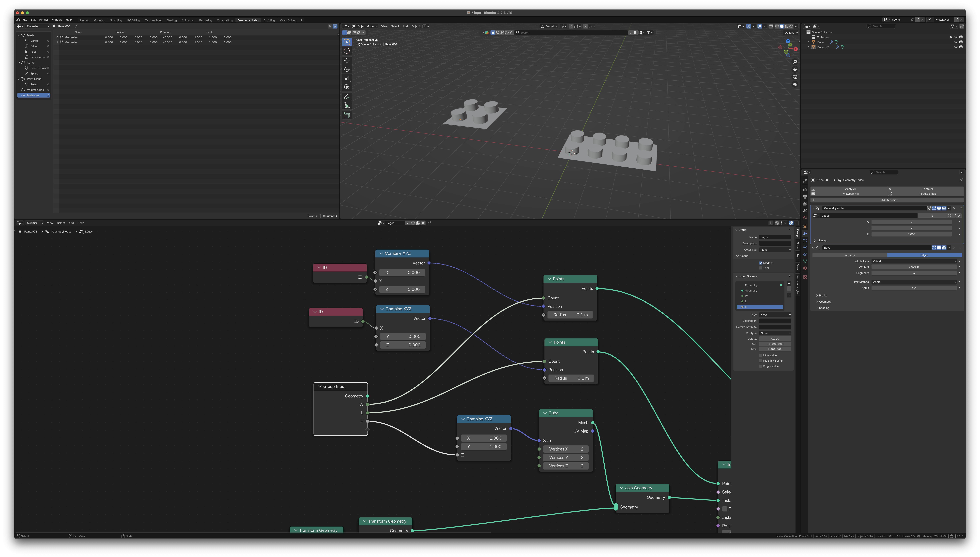This screenshot has height=557, width=980.
Task: Select the Cursor tool in viewport toolbar
Action: (x=347, y=51)
